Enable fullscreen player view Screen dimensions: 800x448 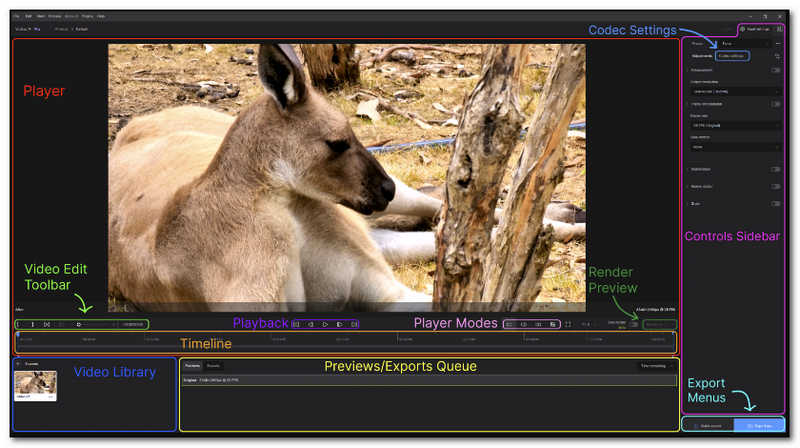pyautogui.click(x=568, y=324)
